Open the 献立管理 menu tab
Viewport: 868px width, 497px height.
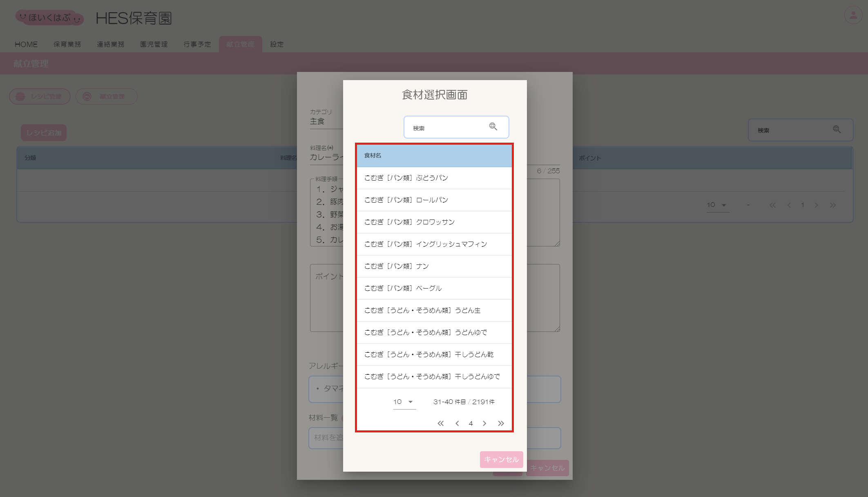tap(241, 44)
